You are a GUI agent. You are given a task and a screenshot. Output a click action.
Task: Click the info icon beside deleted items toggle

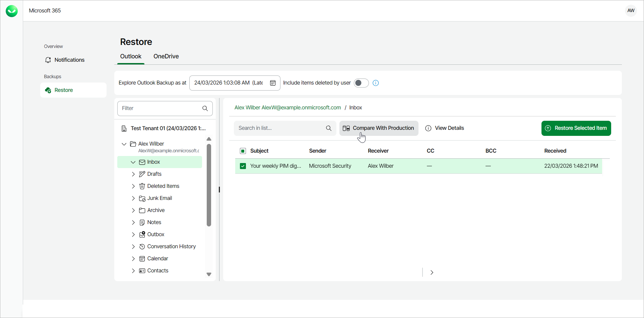376,83
